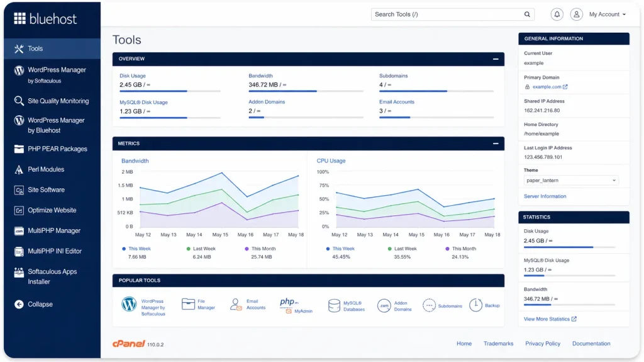Click the Bandwidth chart title
This screenshot has height=362, width=644.
click(x=135, y=161)
